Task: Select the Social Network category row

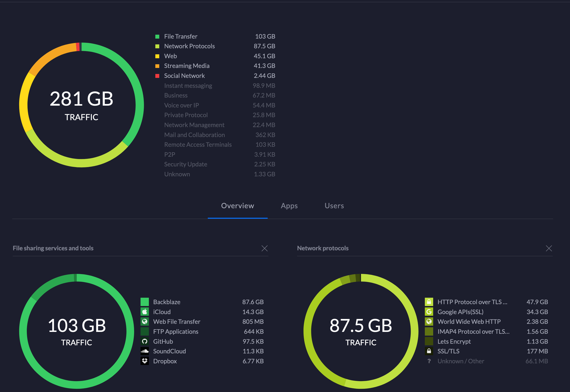Action: (184, 76)
